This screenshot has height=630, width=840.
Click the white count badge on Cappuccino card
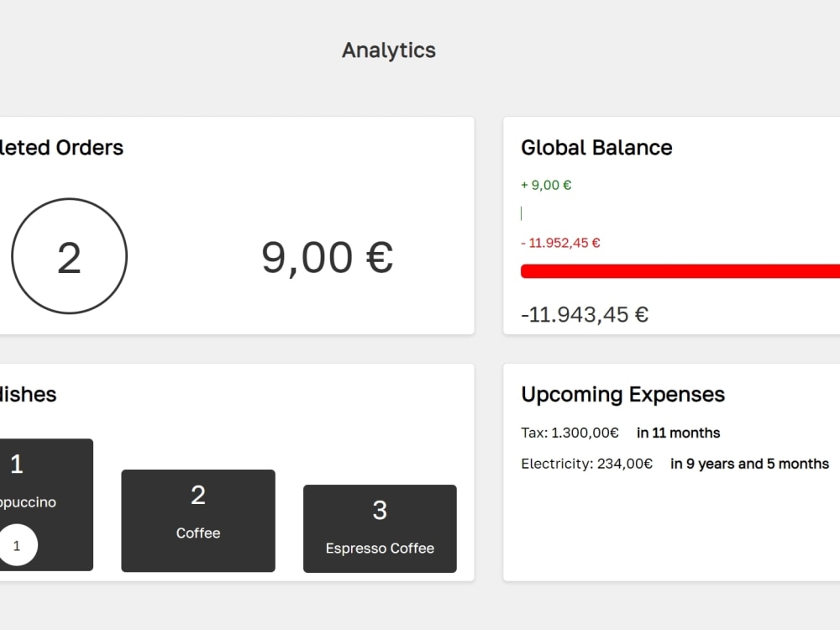coord(17,545)
